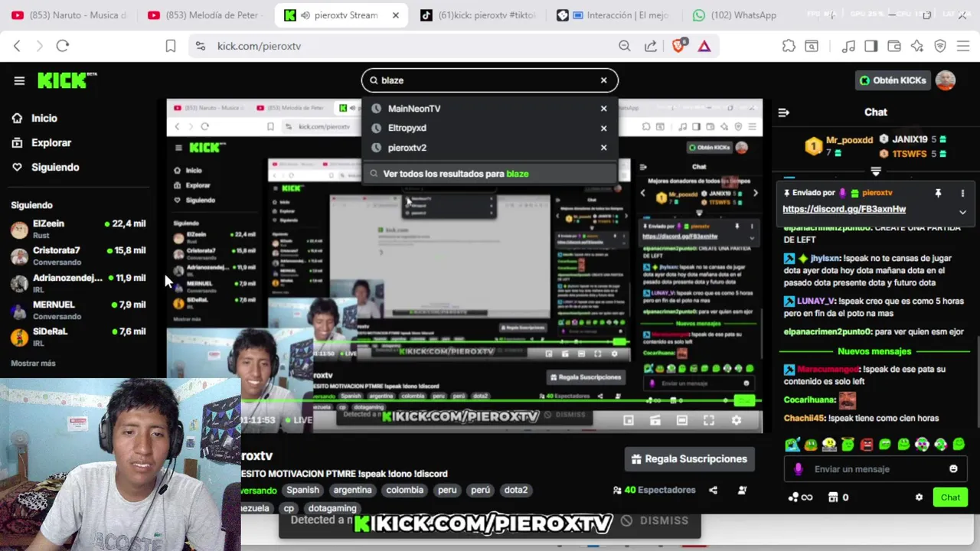This screenshot has width=980, height=551.
Task: Open the chat shop icon showing 0
Action: click(x=838, y=497)
